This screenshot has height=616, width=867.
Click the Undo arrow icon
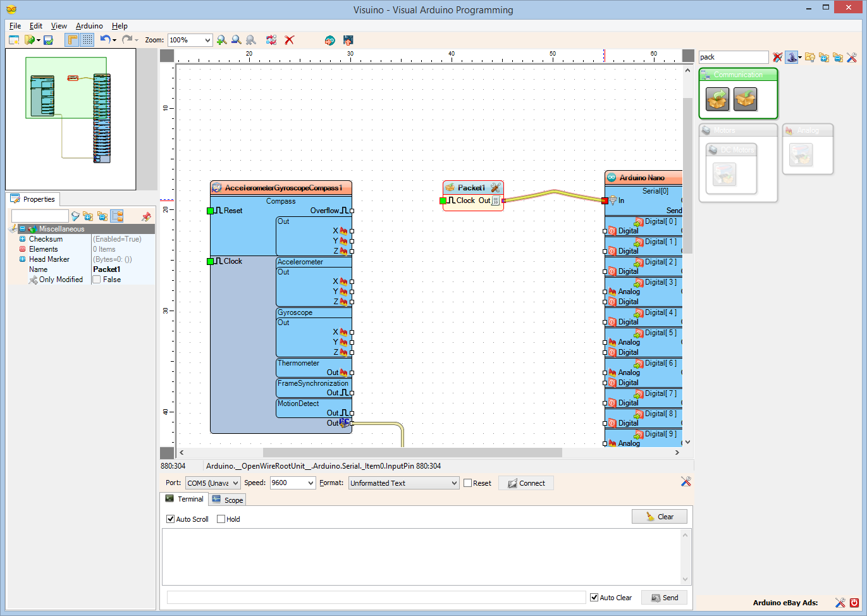[105, 40]
